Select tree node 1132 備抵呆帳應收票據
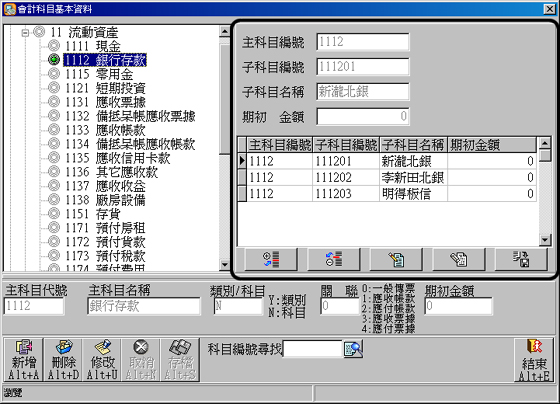 pos(130,116)
